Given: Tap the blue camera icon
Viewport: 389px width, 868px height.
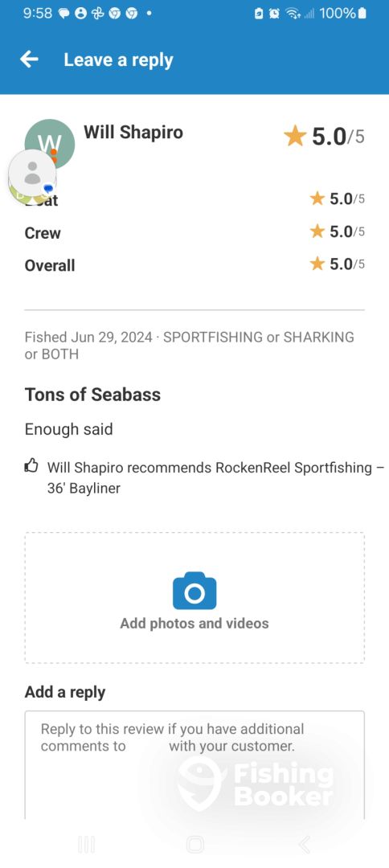Looking at the screenshot, I should tap(194, 592).
